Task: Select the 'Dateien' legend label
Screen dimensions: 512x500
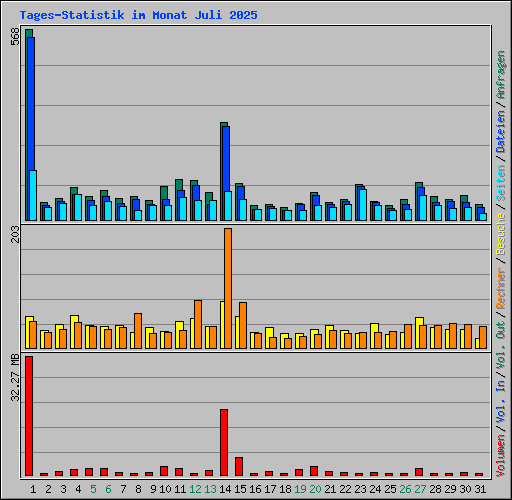Action: [501, 132]
